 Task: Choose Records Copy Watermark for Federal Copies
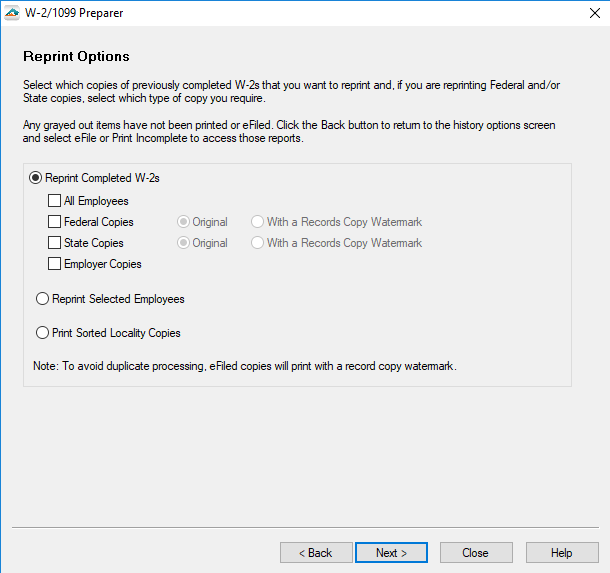258,222
